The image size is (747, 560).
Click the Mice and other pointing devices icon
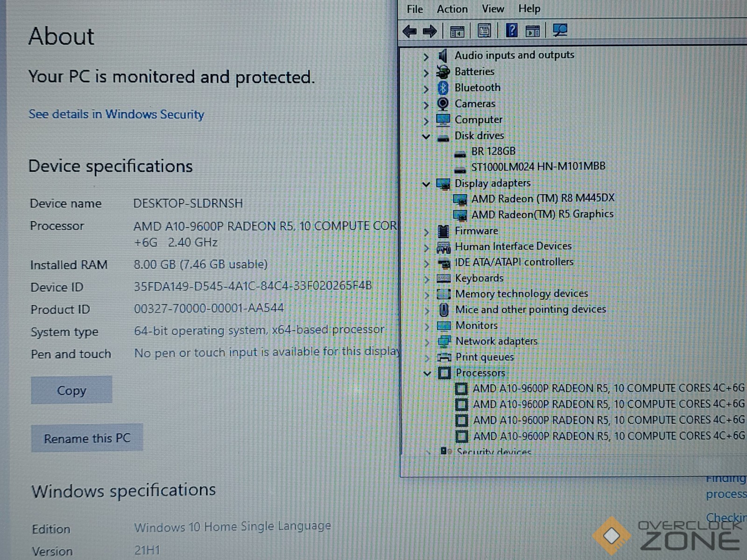(x=444, y=310)
